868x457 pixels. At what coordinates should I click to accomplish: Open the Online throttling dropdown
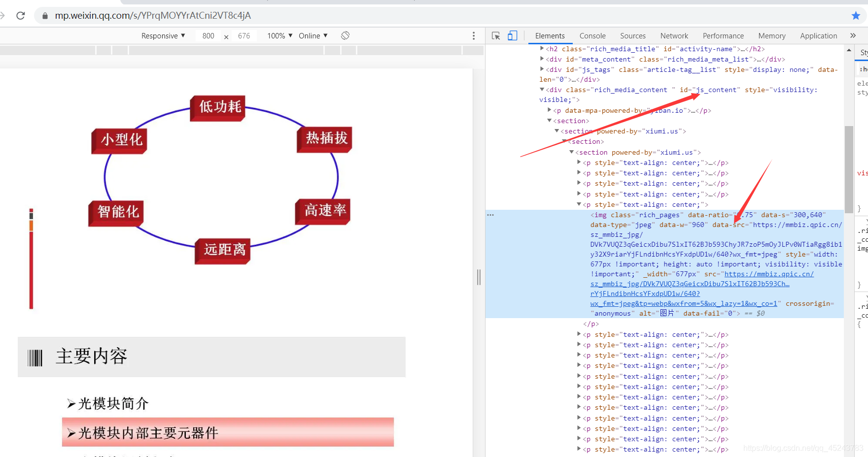313,35
